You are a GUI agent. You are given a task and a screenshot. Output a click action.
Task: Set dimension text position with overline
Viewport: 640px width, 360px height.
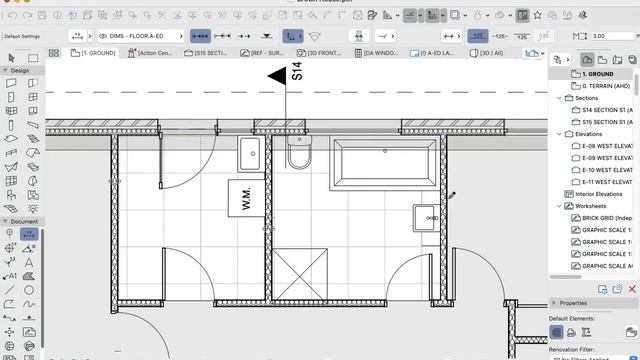coord(522,36)
